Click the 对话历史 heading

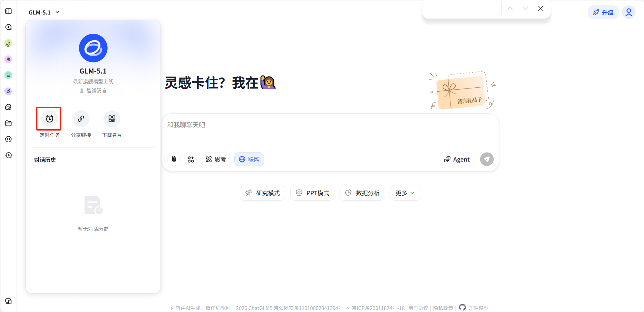click(x=45, y=160)
